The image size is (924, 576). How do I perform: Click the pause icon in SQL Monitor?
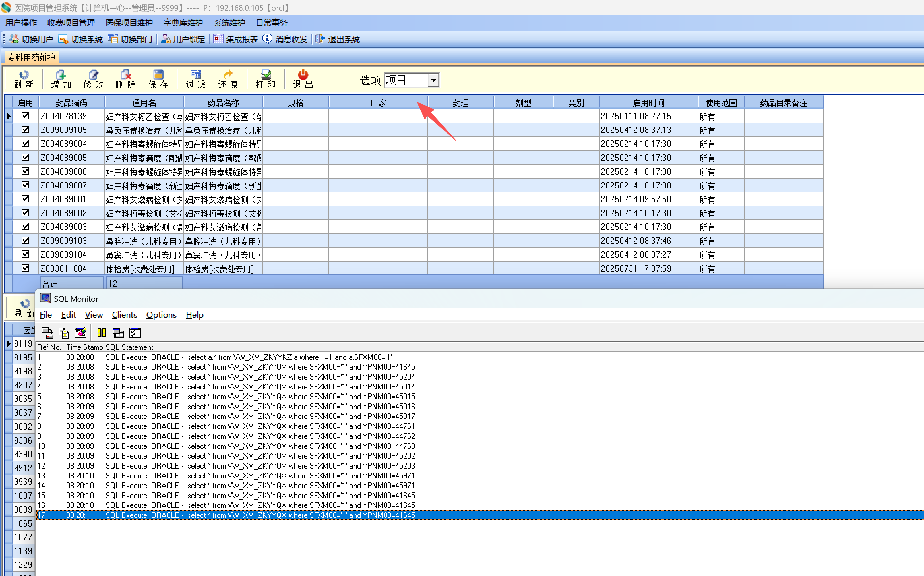click(101, 332)
